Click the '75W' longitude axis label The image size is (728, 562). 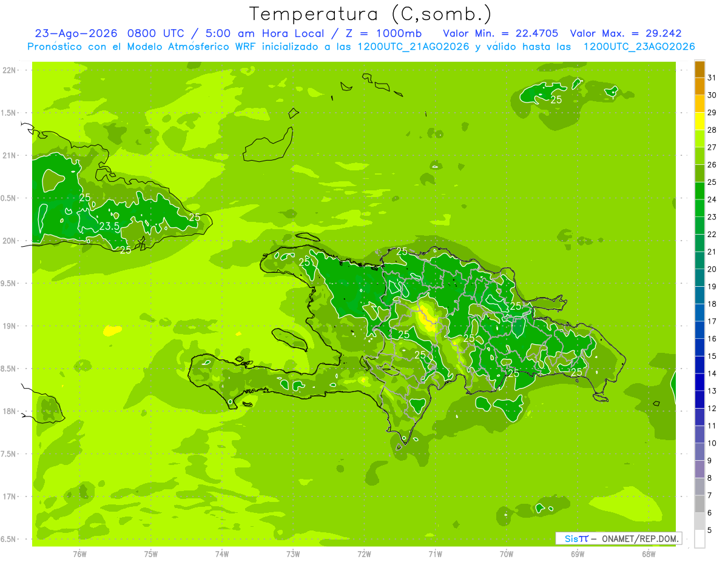pos(151,554)
